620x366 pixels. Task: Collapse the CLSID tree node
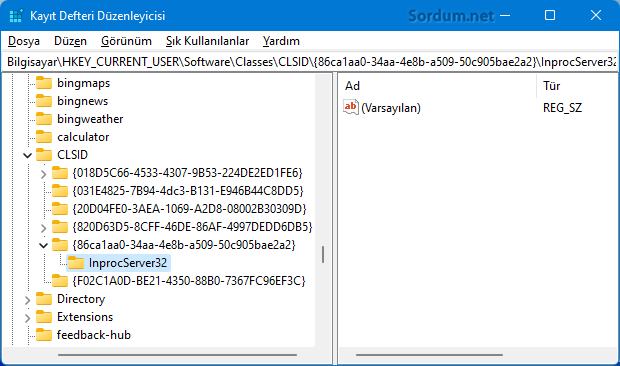tap(27, 155)
